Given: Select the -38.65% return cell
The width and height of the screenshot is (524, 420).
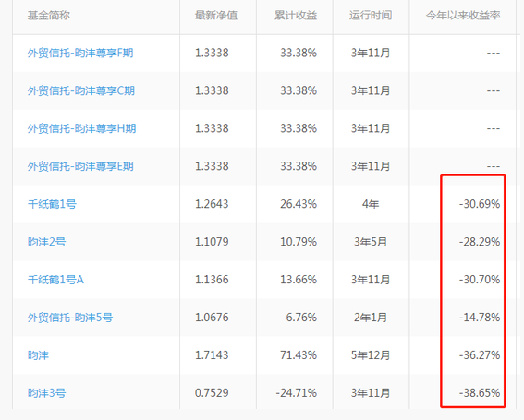Looking at the screenshot, I should 480,393.
